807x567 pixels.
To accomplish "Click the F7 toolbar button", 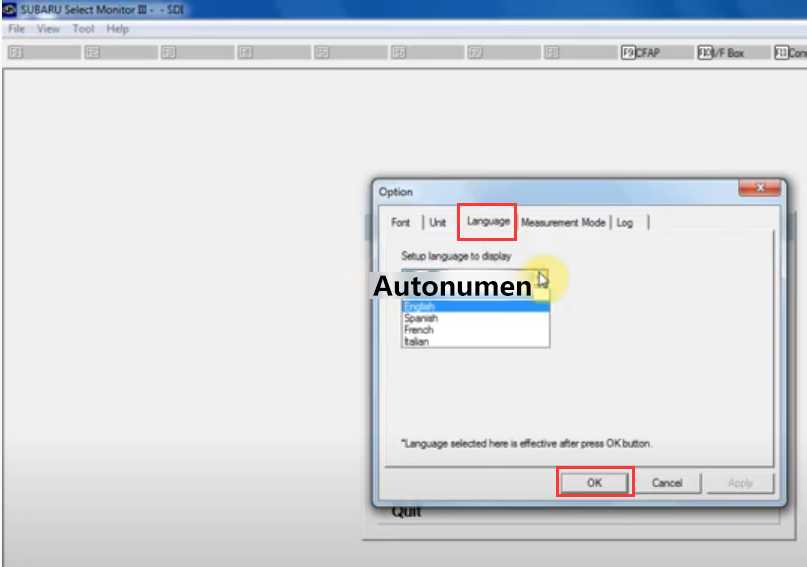I will click(504, 52).
